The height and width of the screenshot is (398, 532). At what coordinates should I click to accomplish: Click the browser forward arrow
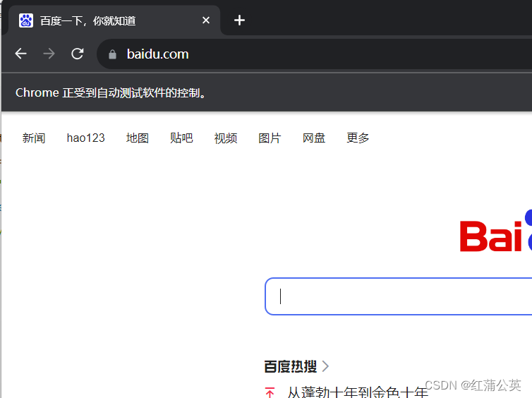[x=49, y=54]
